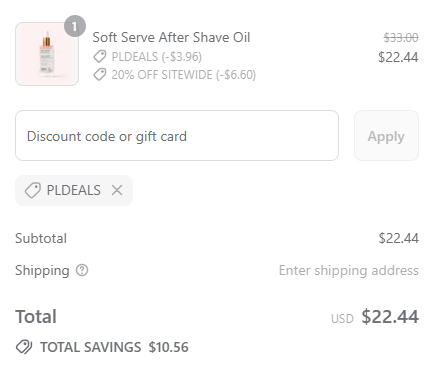Click the TOTAL SAVINGS $10.56 text
435x369 pixels.
pos(114,347)
